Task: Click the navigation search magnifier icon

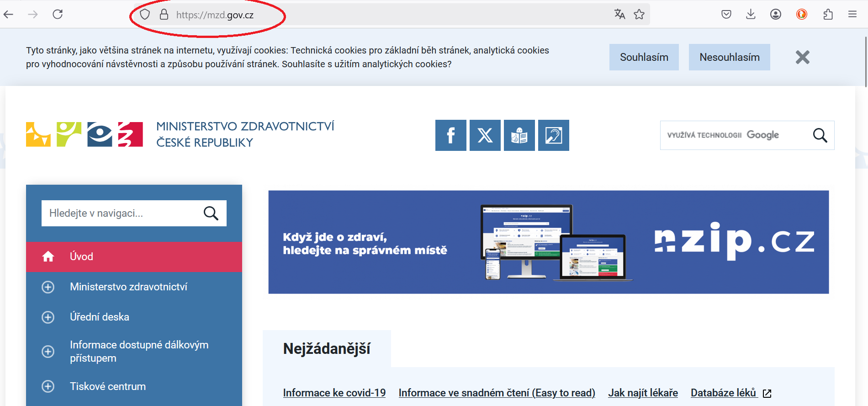Action: 211,213
